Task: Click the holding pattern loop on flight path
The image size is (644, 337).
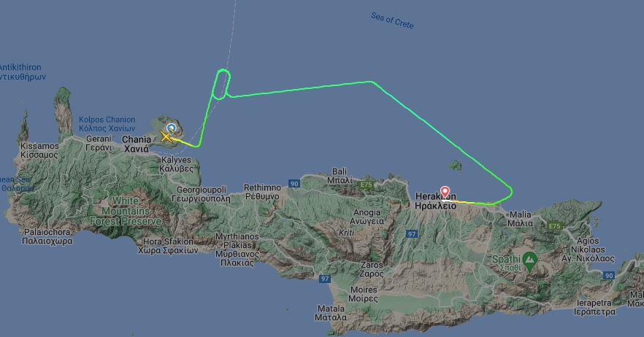Action: click(221, 84)
